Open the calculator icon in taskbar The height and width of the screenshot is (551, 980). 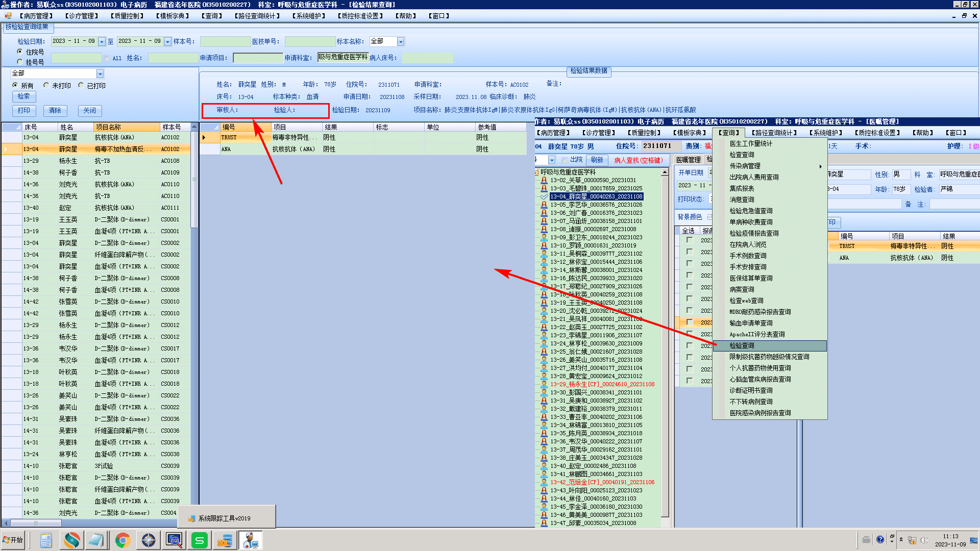pyautogui.click(x=46, y=540)
